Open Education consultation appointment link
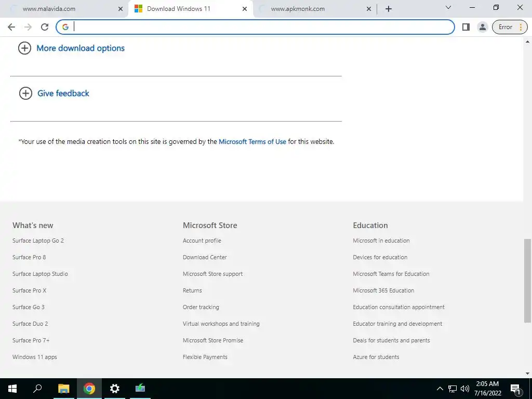Screen dimensions: 532x399 398,307
